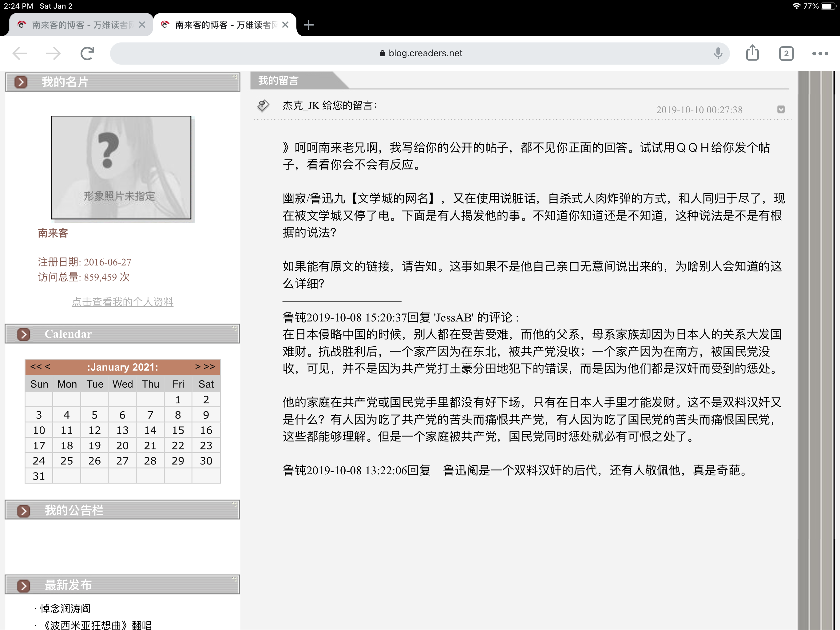
Task: Go to next year with >> calendar arrow
Action: click(x=209, y=367)
